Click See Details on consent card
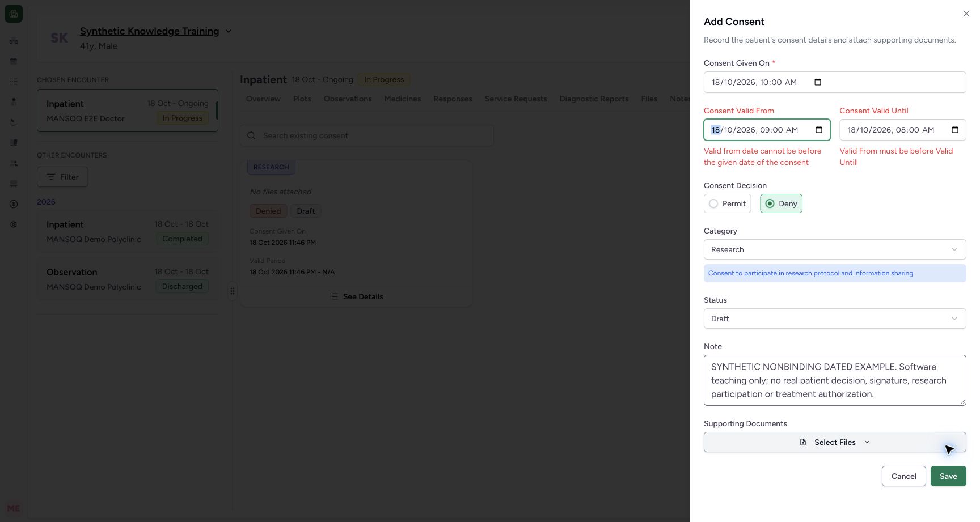The image size is (980, 522). coord(356,296)
